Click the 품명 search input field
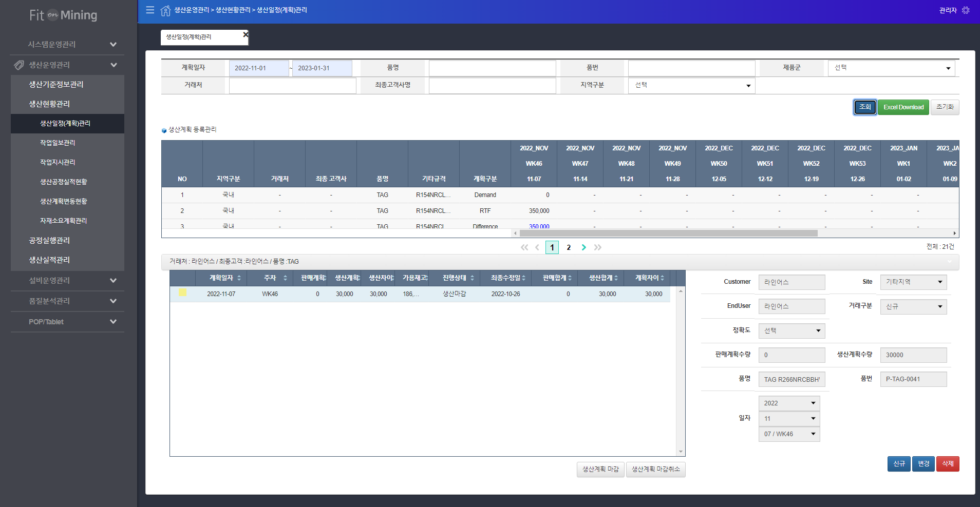Screen dimensions: 980x507 coord(492,68)
